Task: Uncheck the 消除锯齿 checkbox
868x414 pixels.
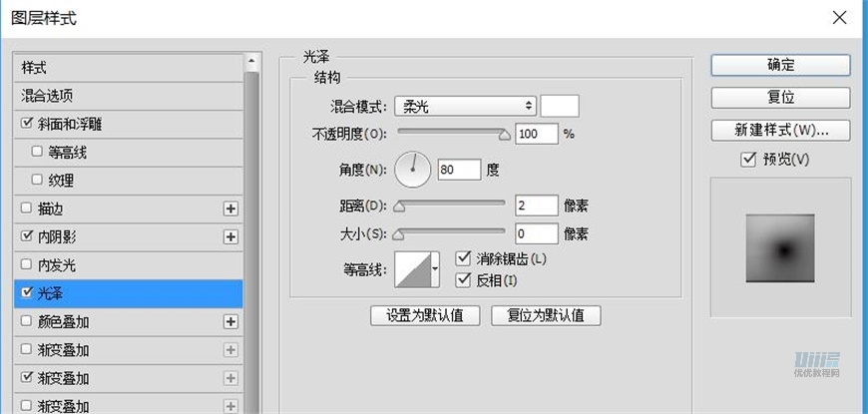Action: pos(463,259)
